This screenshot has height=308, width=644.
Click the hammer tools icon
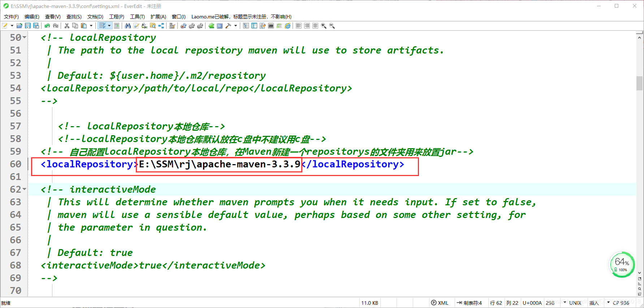tap(228, 26)
